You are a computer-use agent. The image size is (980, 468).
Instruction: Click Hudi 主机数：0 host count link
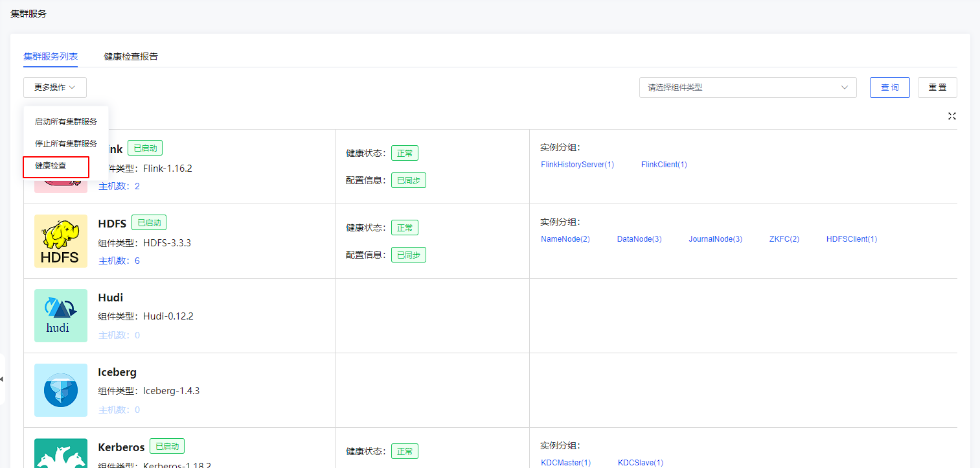point(119,336)
